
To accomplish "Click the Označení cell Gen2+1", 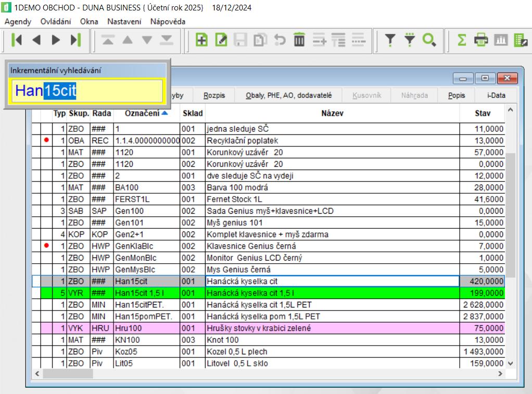I will (147, 235).
